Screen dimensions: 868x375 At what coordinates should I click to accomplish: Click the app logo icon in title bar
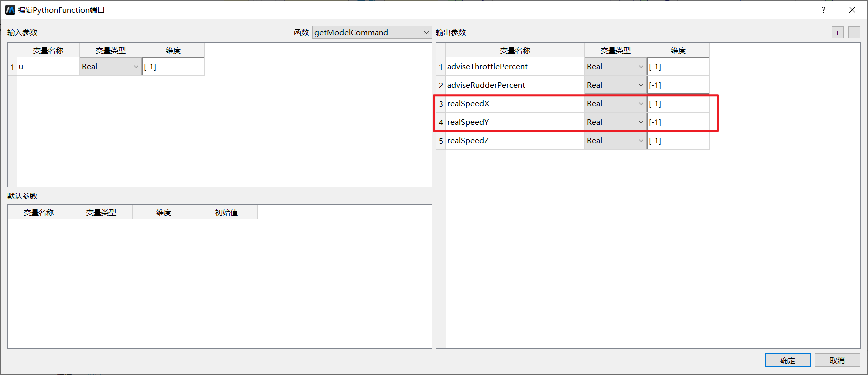pyautogui.click(x=10, y=10)
